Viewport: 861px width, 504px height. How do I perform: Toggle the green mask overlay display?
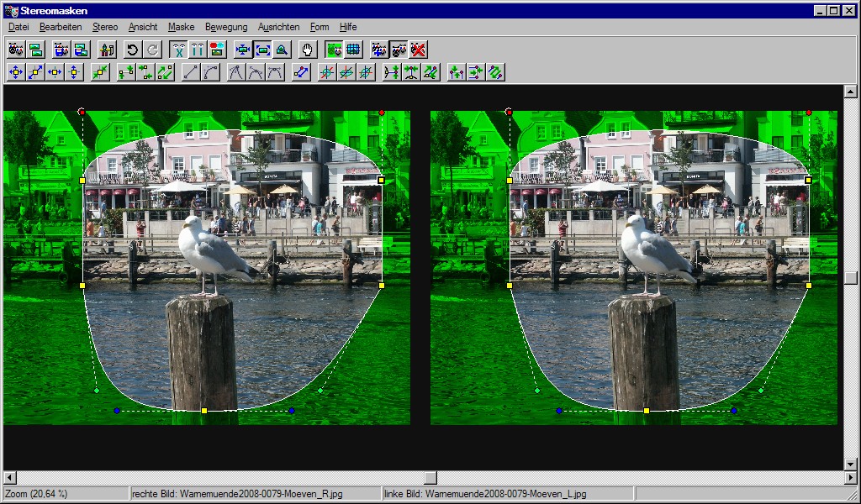coord(334,50)
